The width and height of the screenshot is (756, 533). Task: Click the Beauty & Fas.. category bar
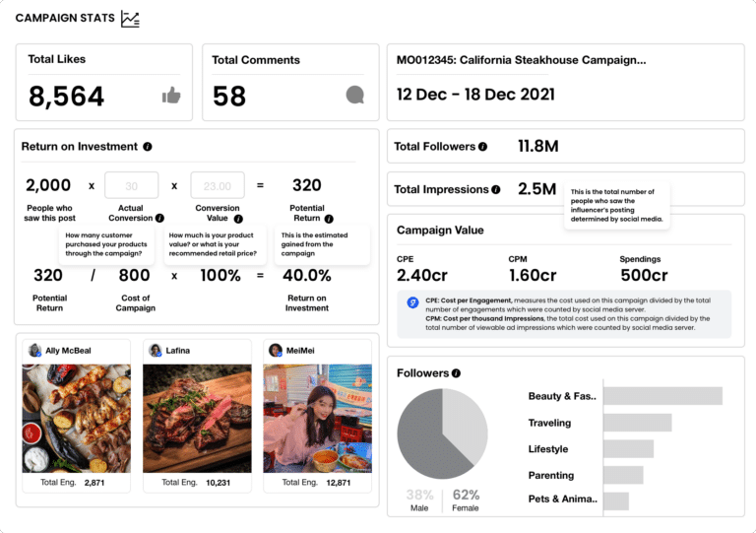point(662,396)
